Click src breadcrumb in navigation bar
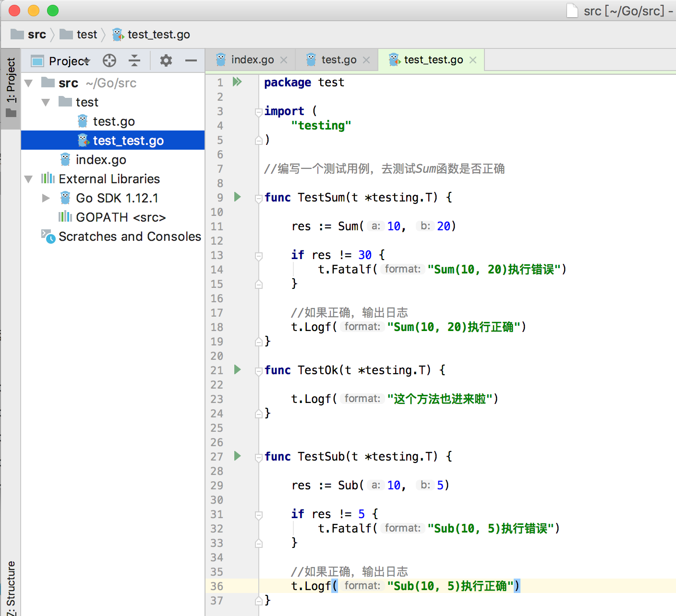Image resolution: width=676 pixels, height=616 pixels. click(x=29, y=35)
